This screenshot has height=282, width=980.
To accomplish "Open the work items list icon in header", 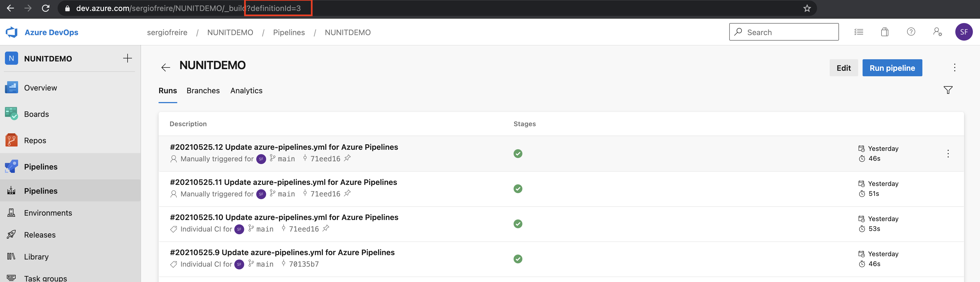I will pyautogui.click(x=859, y=32).
